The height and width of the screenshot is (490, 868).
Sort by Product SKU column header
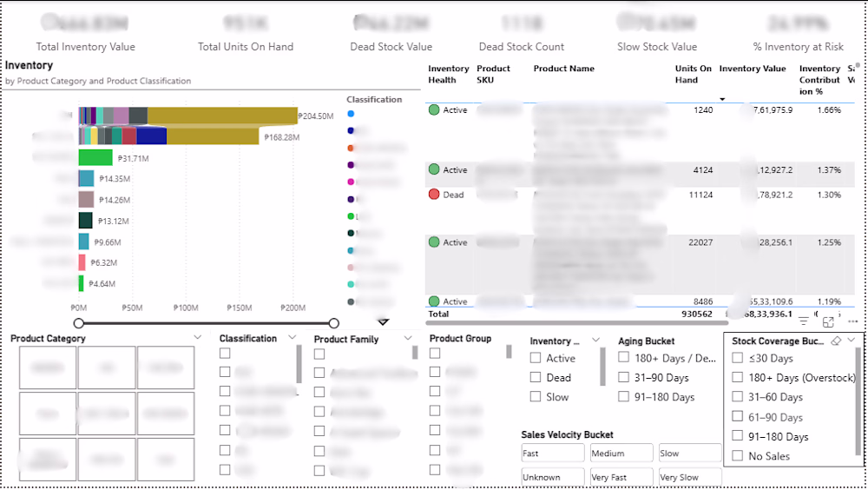click(x=493, y=74)
